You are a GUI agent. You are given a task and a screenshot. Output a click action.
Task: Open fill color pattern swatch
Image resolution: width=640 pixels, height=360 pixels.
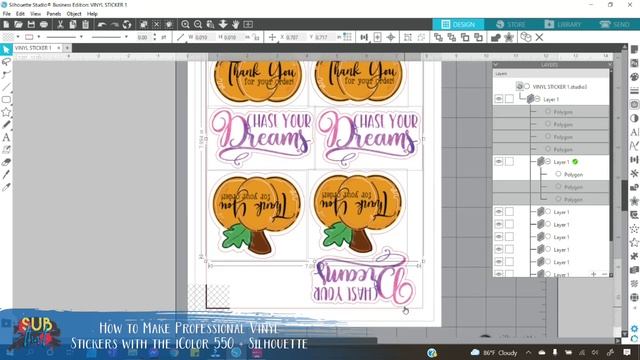coord(8,37)
